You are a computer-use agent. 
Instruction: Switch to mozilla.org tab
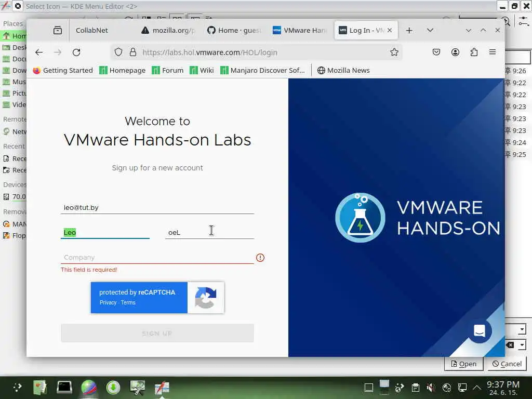[168, 31]
